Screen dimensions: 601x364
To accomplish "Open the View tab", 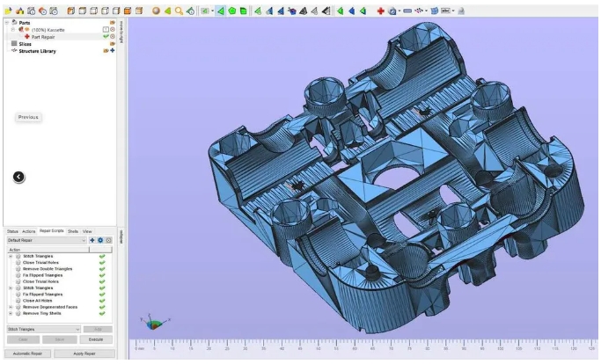I will pyautogui.click(x=87, y=231).
